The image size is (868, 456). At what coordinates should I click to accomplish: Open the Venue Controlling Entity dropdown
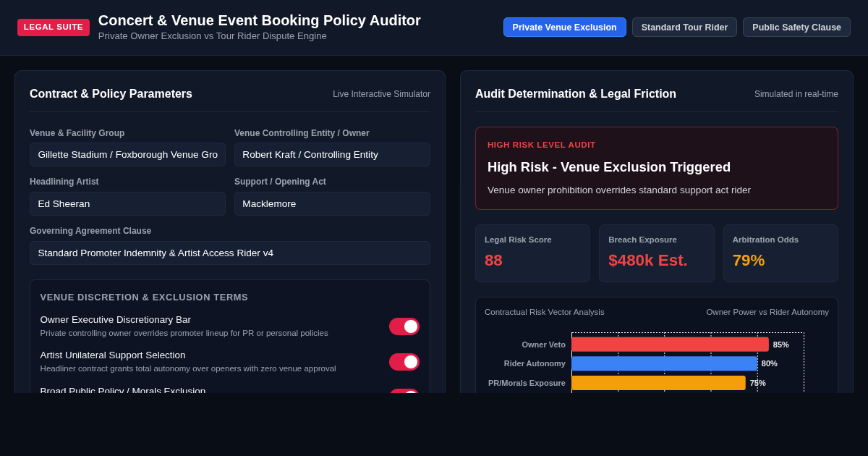[332, 154]
